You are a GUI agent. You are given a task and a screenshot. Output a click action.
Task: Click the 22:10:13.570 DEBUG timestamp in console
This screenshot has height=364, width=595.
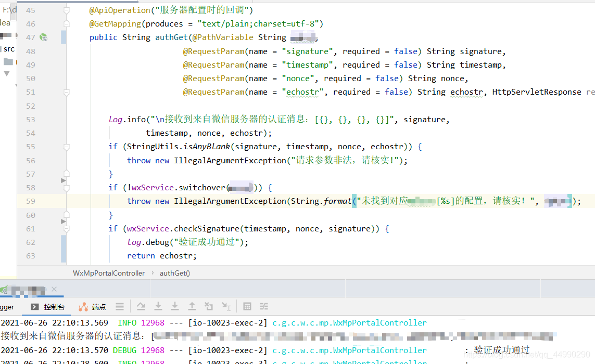(55, 350)
